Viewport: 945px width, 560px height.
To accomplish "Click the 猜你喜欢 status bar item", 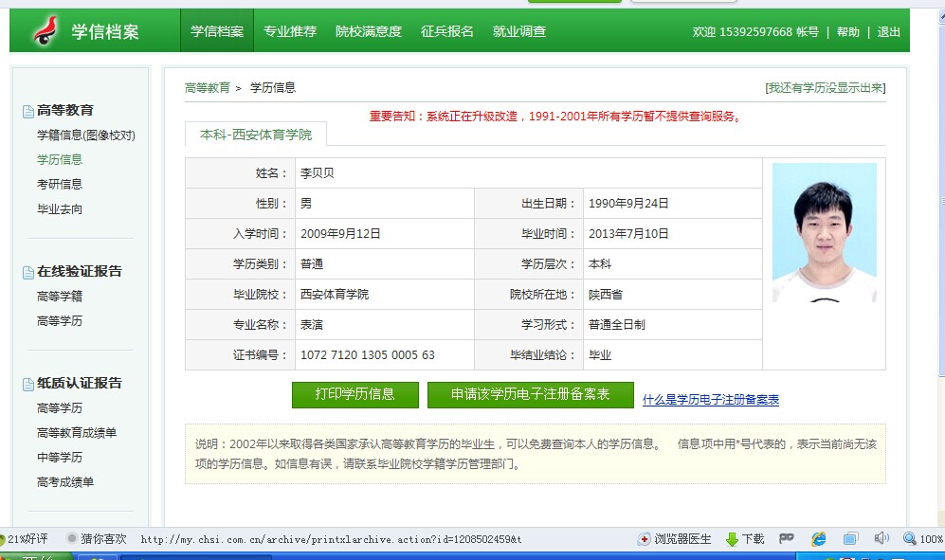I will pos(97,539).
